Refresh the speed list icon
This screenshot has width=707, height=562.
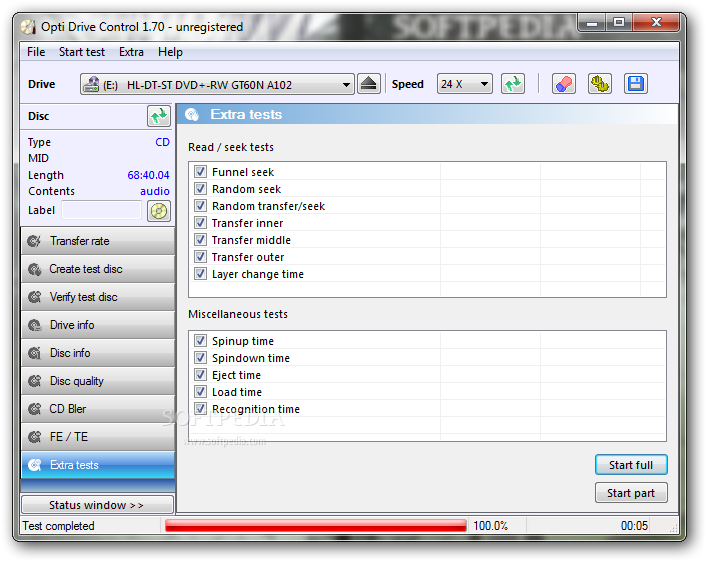(x=513, y=84)
